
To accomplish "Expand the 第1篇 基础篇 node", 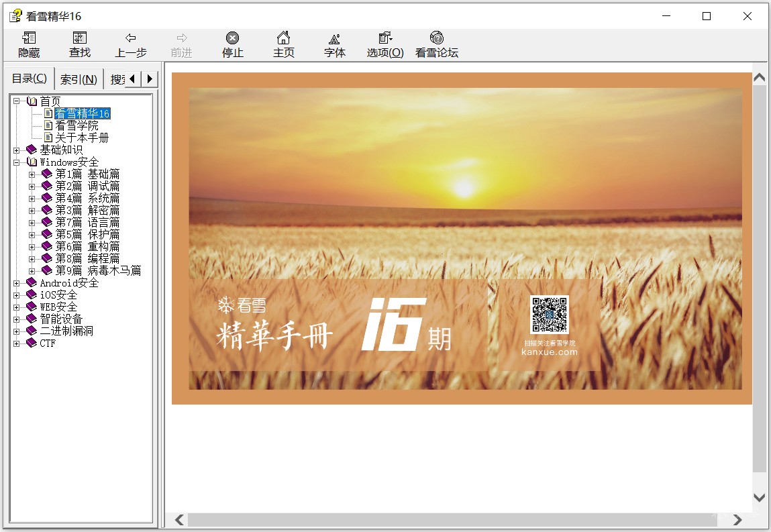I will [x=32, y=174].
